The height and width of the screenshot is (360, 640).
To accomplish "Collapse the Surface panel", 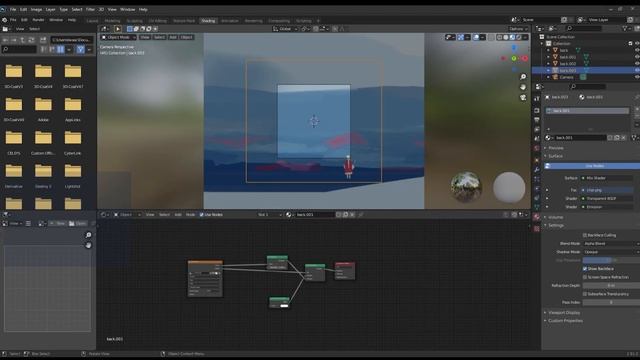I will (555, 156).
